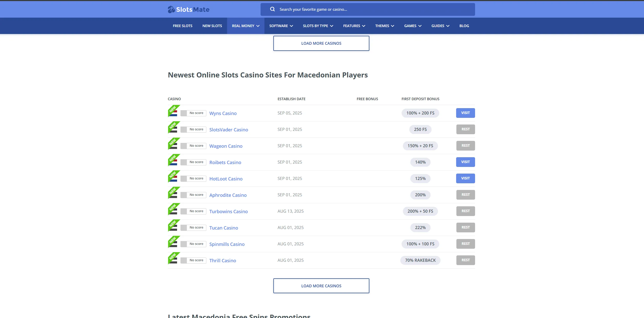Open the Tucan Casino link
This screenshot has height=318, width=644.
[x=224, y=228]
